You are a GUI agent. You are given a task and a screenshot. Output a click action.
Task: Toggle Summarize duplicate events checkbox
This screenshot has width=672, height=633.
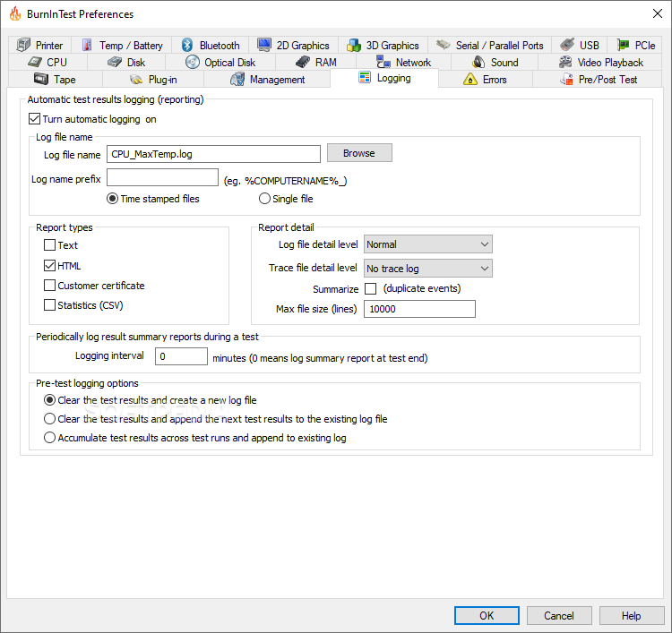tap(370, 288)
